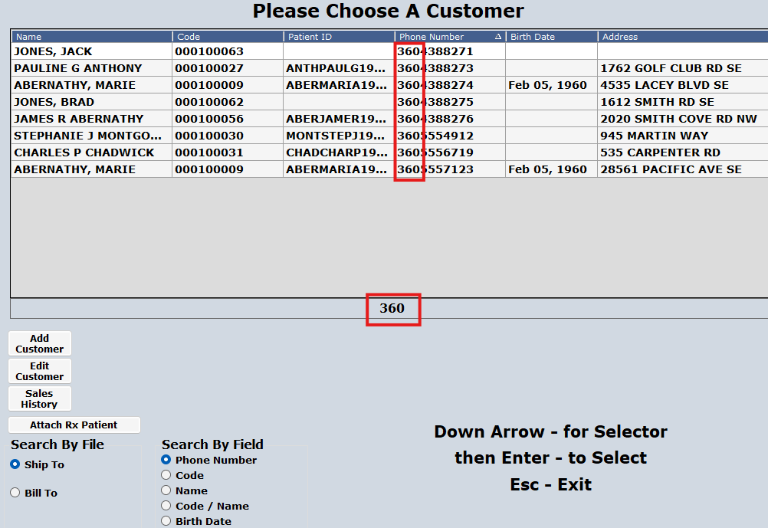Sort by Patient ID column header

(339, 37)
